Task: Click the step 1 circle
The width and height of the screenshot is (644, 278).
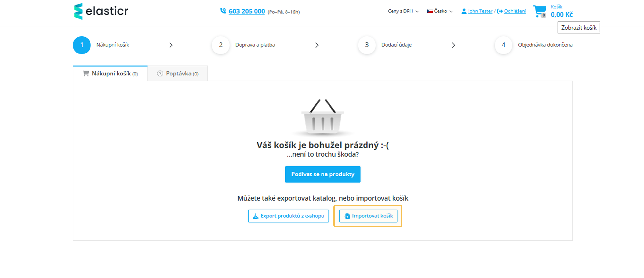Action: click(82, 45)
